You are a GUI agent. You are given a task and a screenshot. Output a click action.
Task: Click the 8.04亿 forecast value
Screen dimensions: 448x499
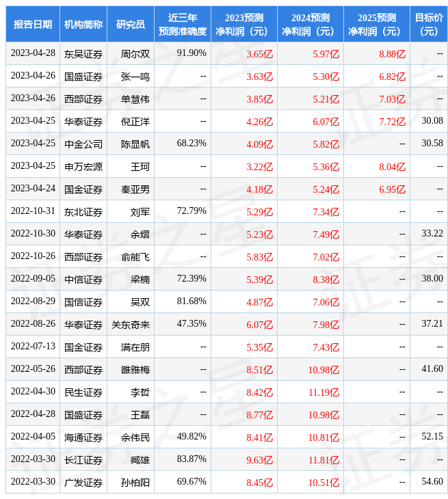[393, 167]
